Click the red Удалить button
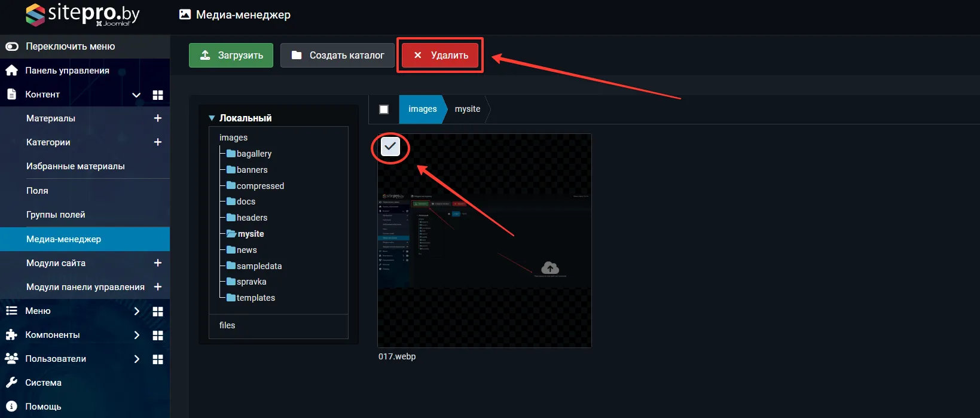This screenshot has width=980, height=418. (441, 55)
